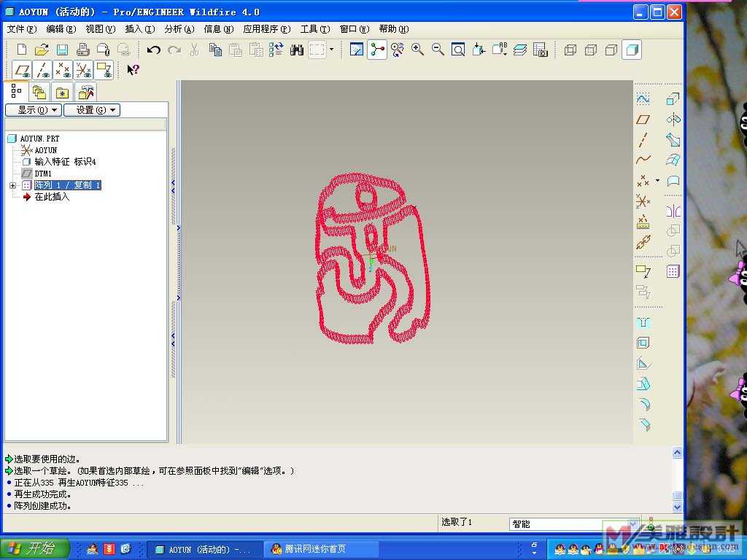Screen dimensions: 747x560
Task: Toggle spin center display
Action: click(377, 50)
